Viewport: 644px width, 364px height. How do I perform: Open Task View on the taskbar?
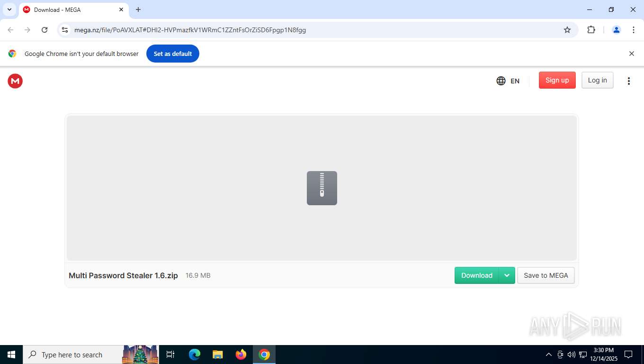point(170,355)
